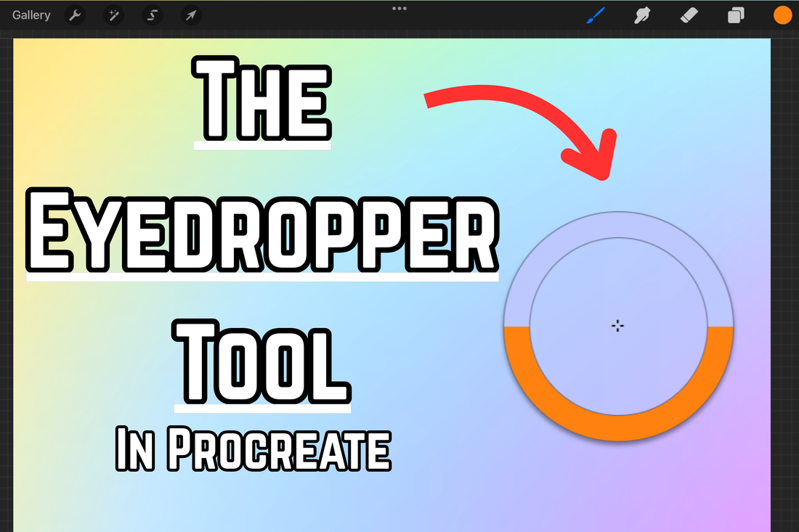This screenshot has width=799, height=532.
Task: Open the Adjustments magic wand menu
Action: click(114, 15)
